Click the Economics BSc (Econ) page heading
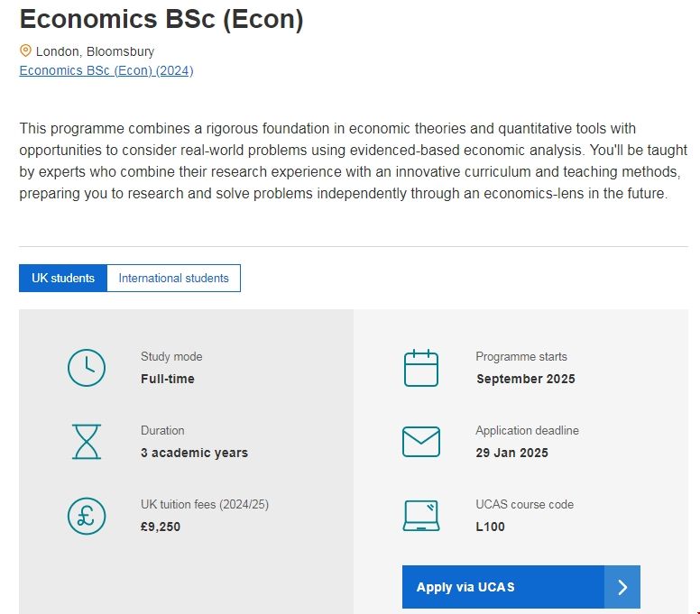This screenshot has height=614, width=700. point(161,20)
